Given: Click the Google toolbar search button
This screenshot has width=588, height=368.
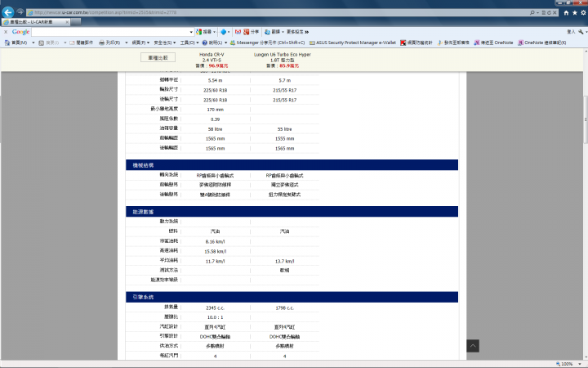Looking at the screenshot, I should 203,32.
